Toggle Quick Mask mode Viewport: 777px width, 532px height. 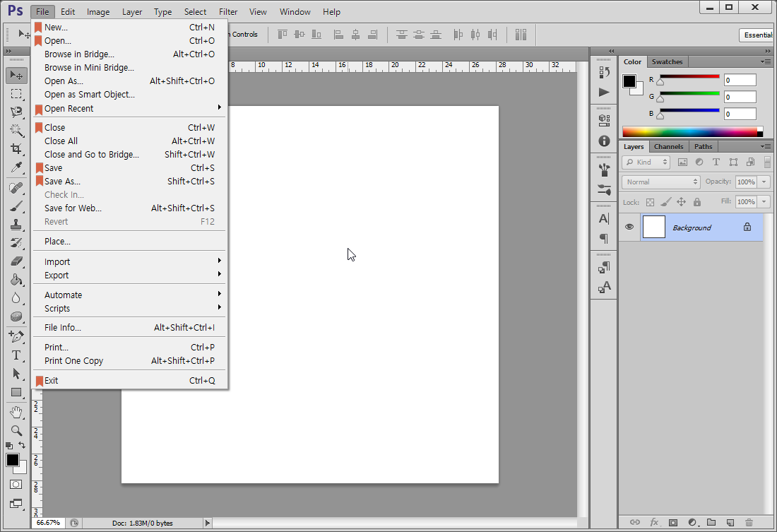pyautogui.click(x=16, y=485)
